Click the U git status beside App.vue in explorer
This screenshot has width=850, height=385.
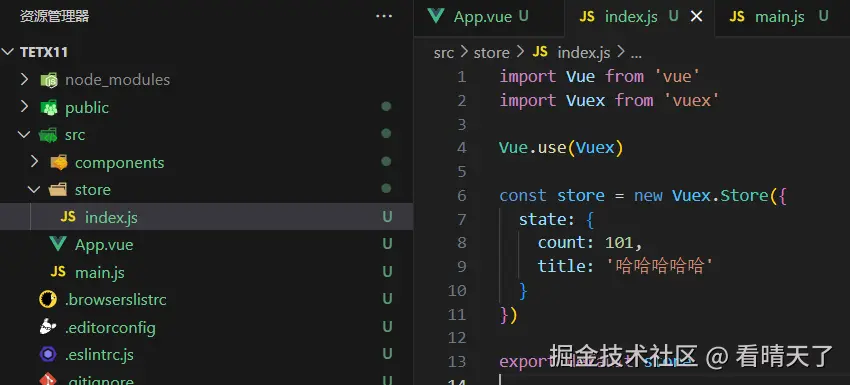387,244
